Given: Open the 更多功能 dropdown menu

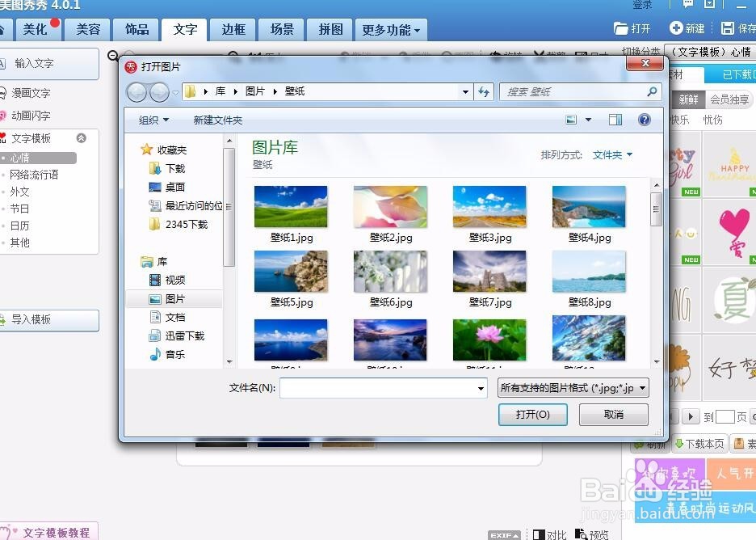Looking at the screenshot, I should 390,30.
